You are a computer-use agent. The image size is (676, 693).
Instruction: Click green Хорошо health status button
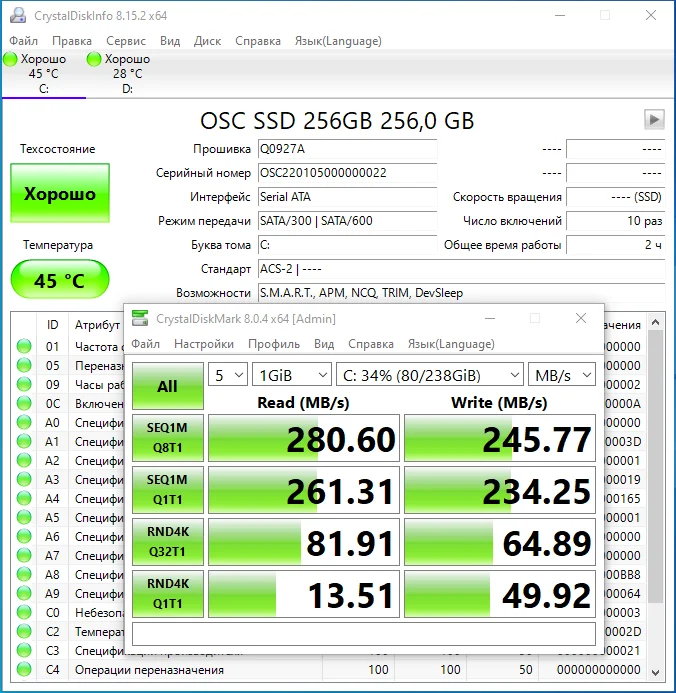click(x=60, y=193)
